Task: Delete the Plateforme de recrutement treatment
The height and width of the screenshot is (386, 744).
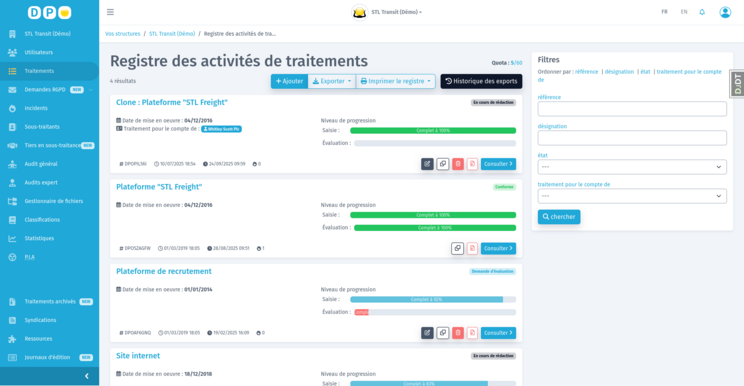Action: click(458, 333)
